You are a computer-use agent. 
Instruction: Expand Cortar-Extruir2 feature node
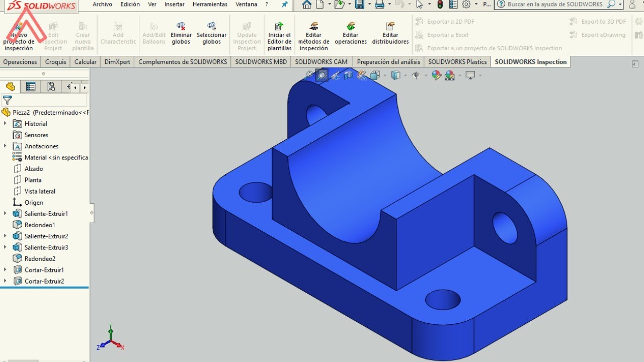click(x=6, y=281)
